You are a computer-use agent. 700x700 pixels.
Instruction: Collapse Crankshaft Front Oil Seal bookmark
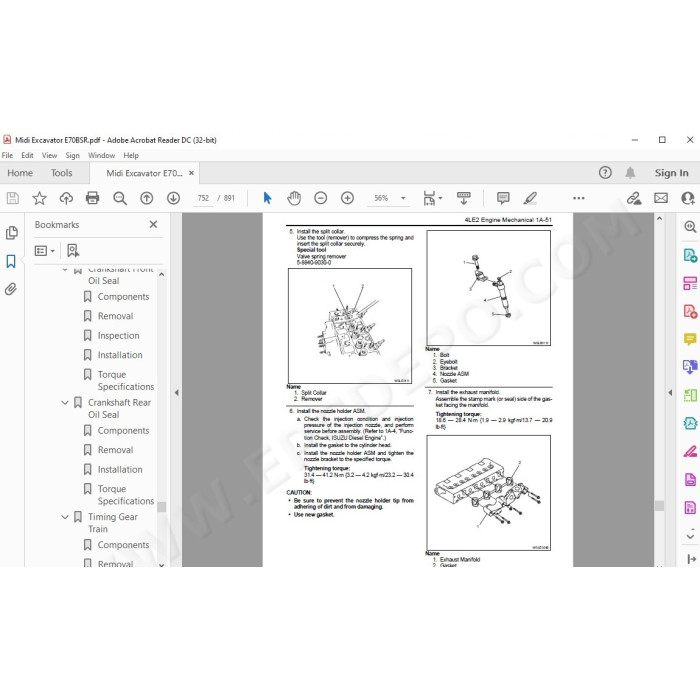[65, 269]
